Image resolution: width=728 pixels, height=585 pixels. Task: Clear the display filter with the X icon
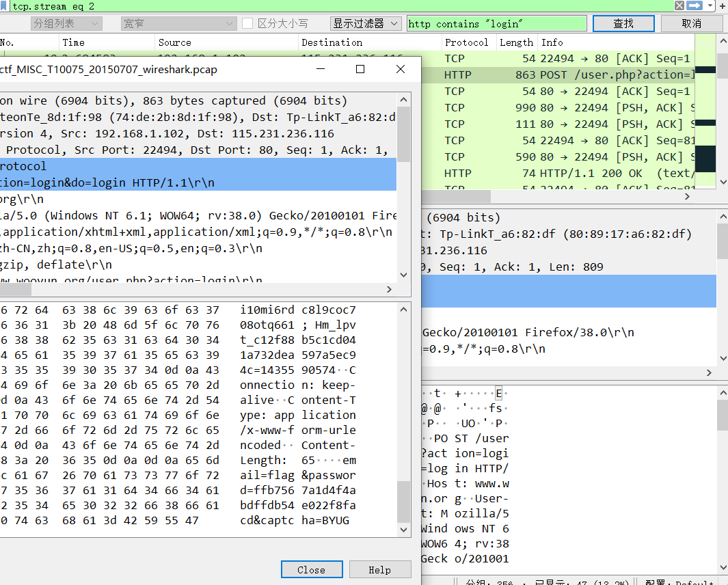click(x=679, y=5)
